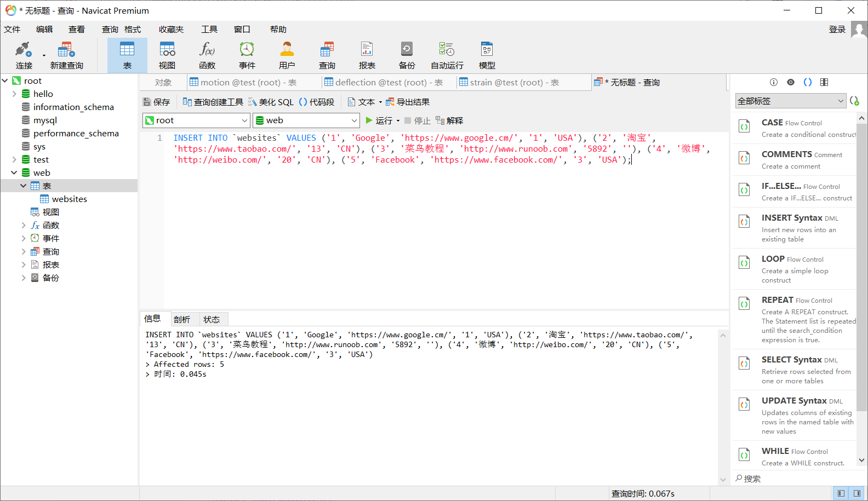Open the 事件 event toolbar icon

247,55
